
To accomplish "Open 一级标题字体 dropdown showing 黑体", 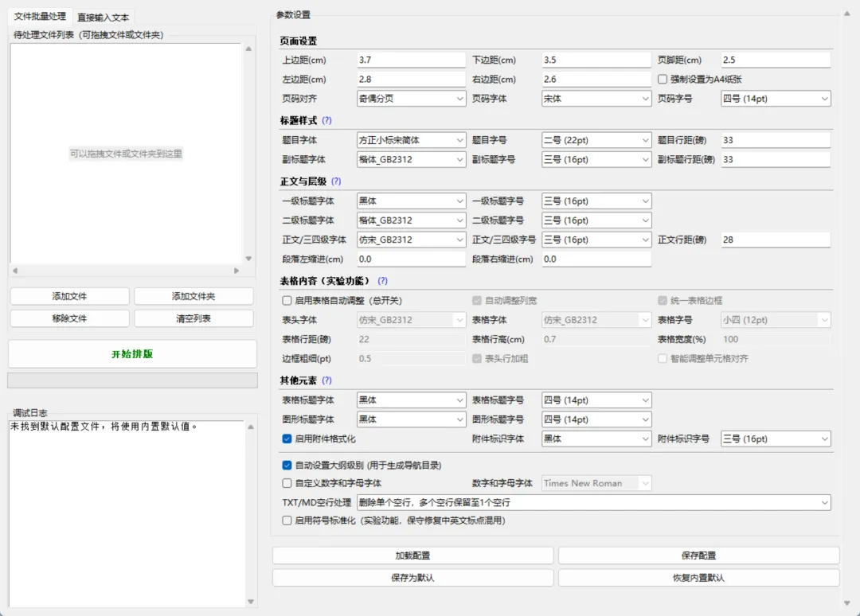I will pos(412,201).
